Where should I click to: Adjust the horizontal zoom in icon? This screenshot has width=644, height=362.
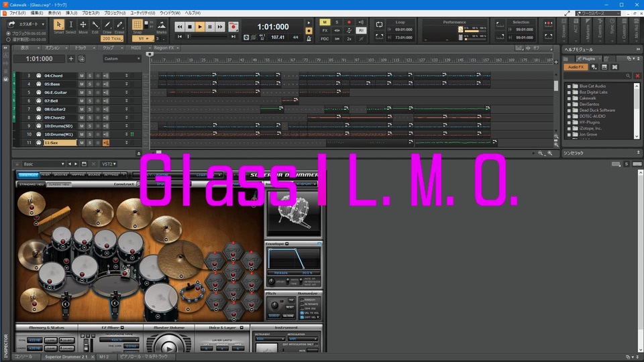(550, 153)
